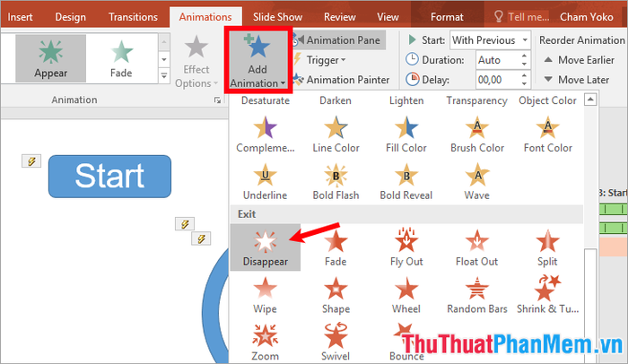Select the Darken emphasis effect label
Screen dimensions: 628x364
click(336, 100)
